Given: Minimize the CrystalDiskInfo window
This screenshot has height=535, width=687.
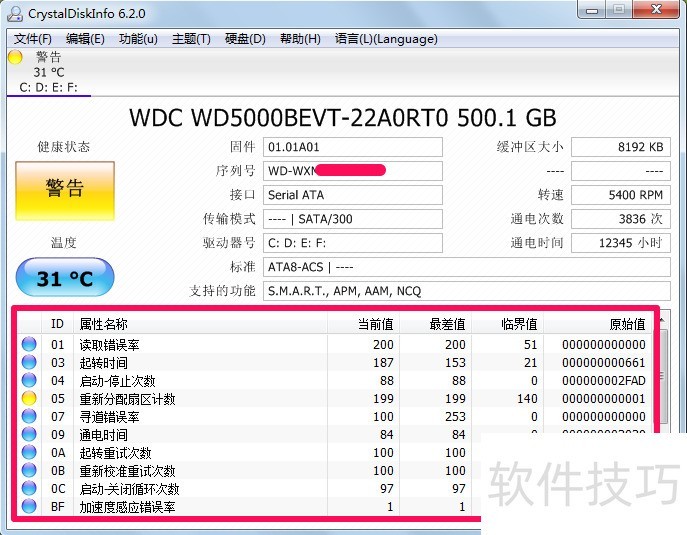Looking at the screenshot, I should [592, 10].
